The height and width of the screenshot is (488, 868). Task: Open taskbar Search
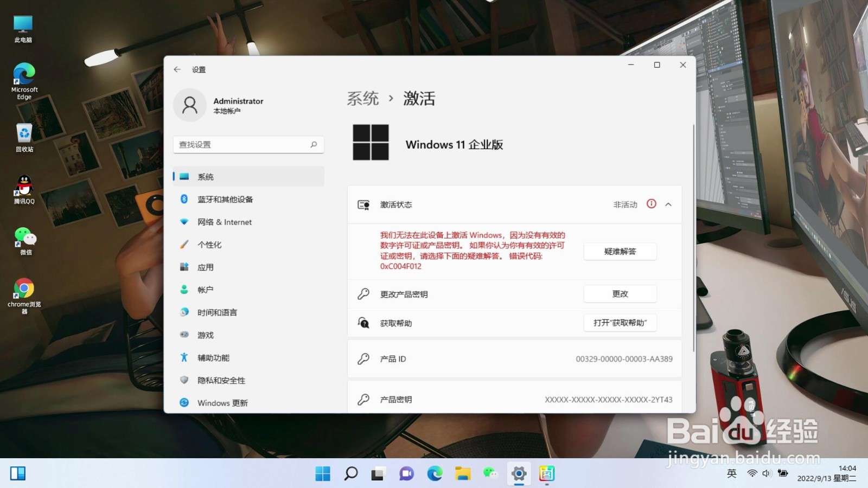click(351, 474)
